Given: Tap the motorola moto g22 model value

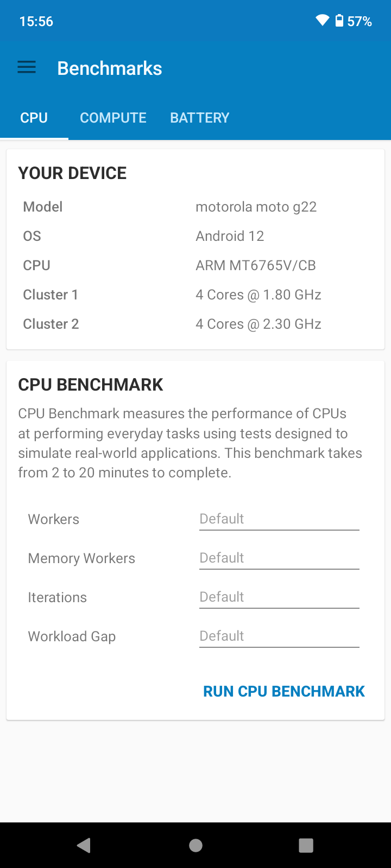Looking at the screenshot, I should pos(256,207).
